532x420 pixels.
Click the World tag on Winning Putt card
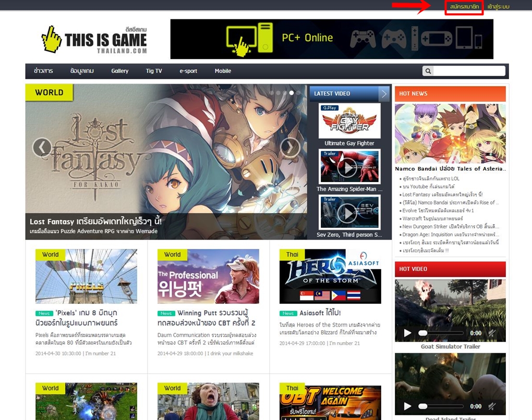172,255
